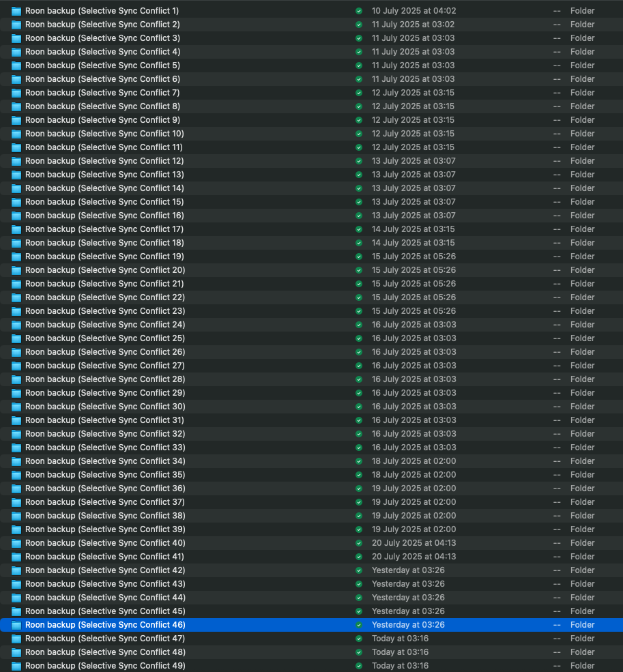This screenshot has height=672, width=623.
Task: Click the sync status checkmark for Conflict 6
Action: pos(359,79)
